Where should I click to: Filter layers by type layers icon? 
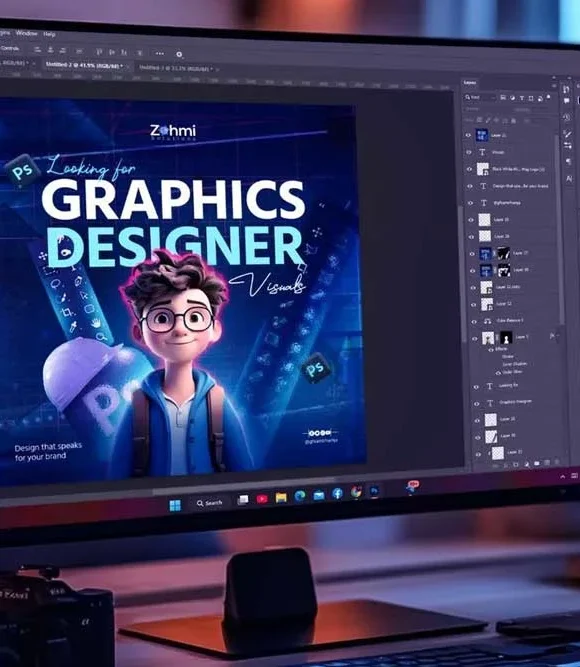522,98
